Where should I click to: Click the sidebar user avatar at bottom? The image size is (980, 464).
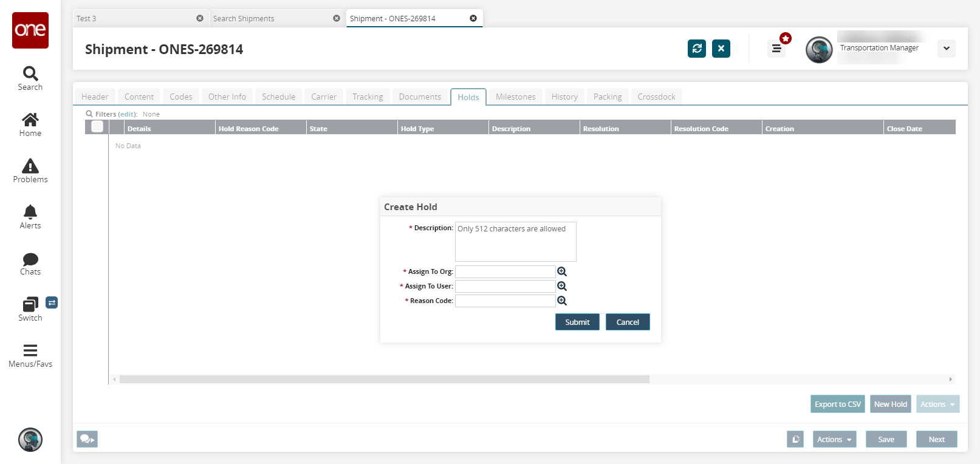[x=30, y=440]
